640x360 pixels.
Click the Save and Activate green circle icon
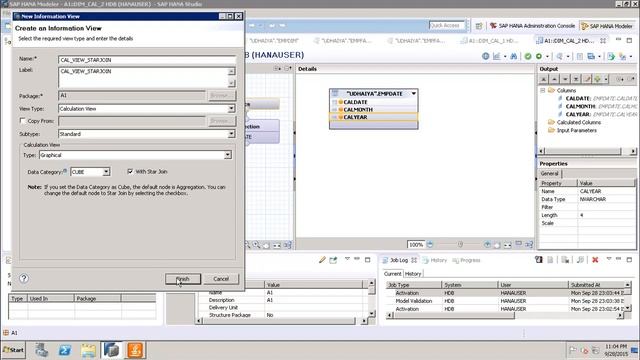coord(539,56)
